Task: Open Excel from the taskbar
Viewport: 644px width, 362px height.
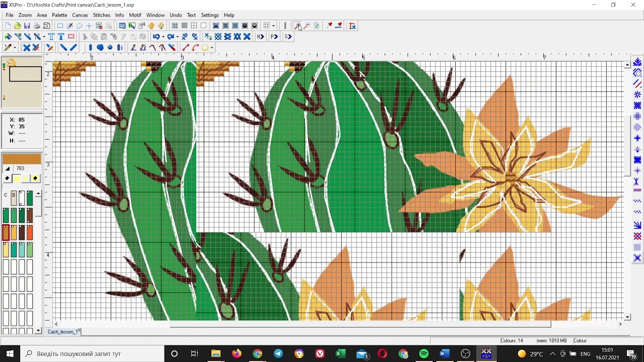Action: click(341, 353)
